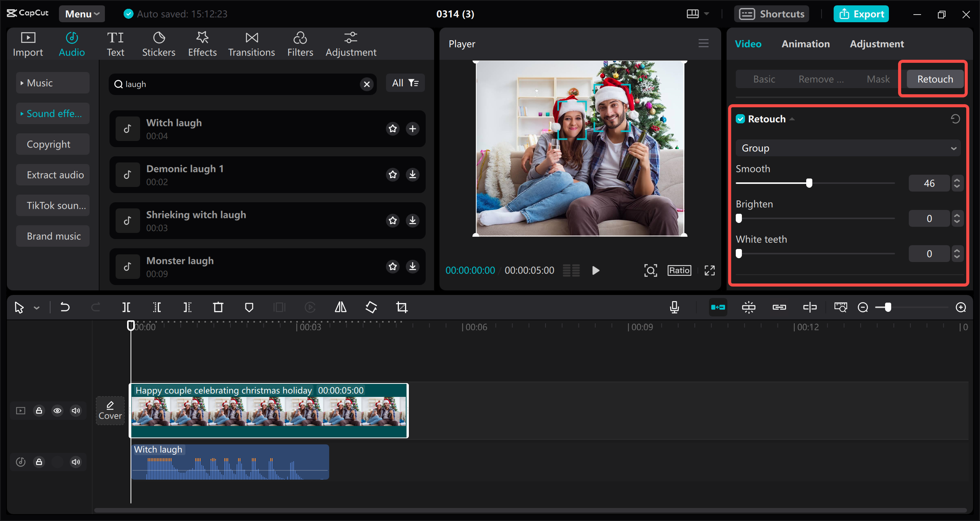The image size is (980, 521).
Task: Open the Transitions panel
Action: click(251, 43)
